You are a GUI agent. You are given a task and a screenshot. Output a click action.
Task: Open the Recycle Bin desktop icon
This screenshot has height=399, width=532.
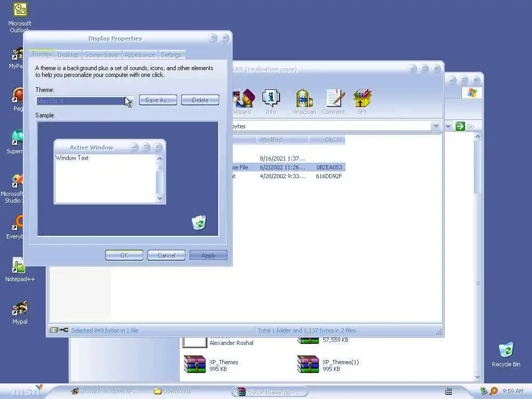pos(506,354)
